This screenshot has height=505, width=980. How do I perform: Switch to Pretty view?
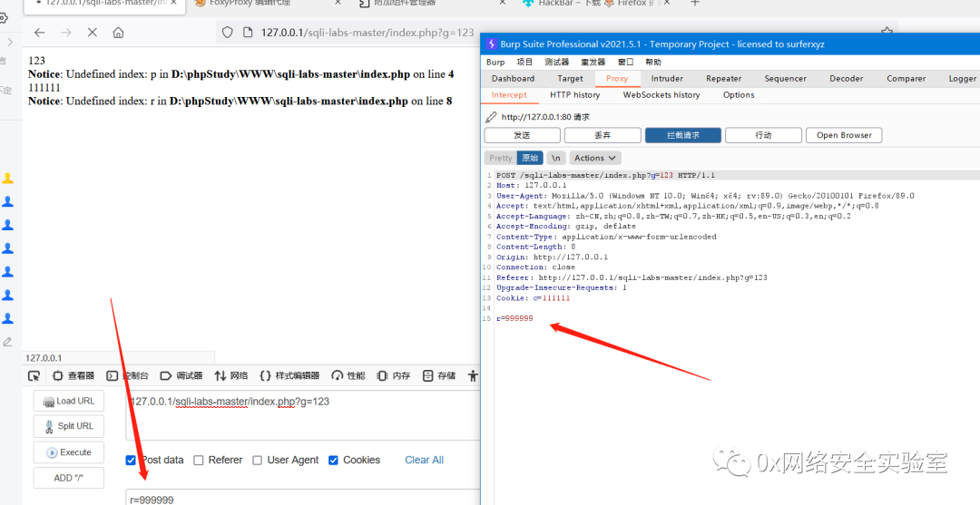coord(501,158)
